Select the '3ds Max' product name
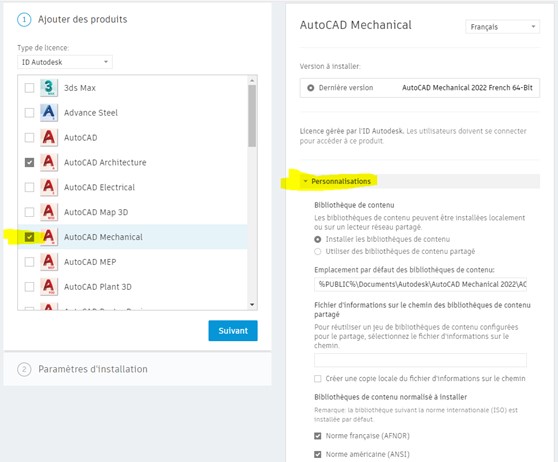This screenshot has height=462, width=558. coord(80,88)
